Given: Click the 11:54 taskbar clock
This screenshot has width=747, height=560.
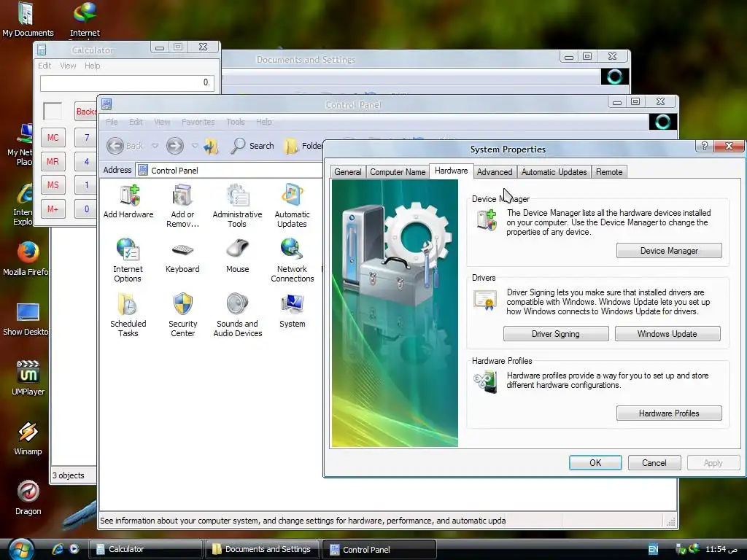Looking at the screenshot, I should (x=721, y=549).
